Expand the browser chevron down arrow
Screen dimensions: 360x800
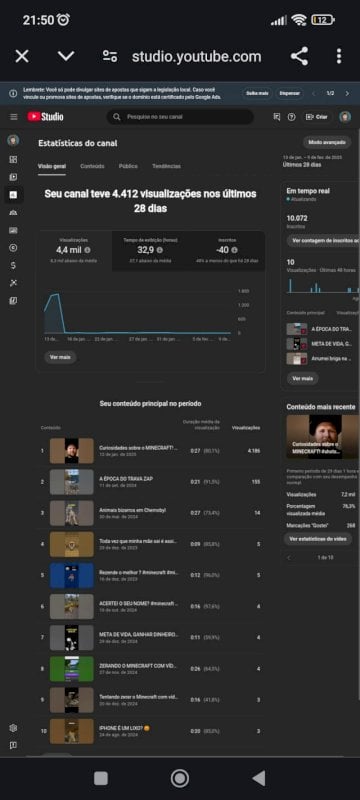coord(66,56)
